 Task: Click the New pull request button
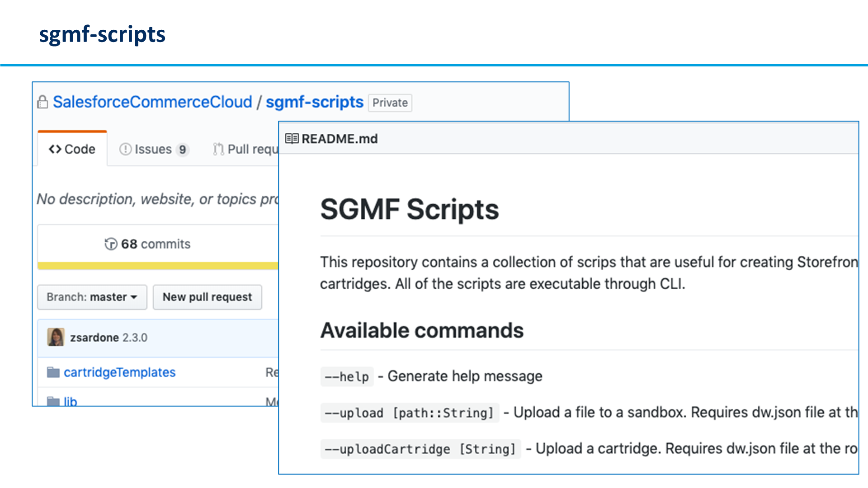coord(208,297)
